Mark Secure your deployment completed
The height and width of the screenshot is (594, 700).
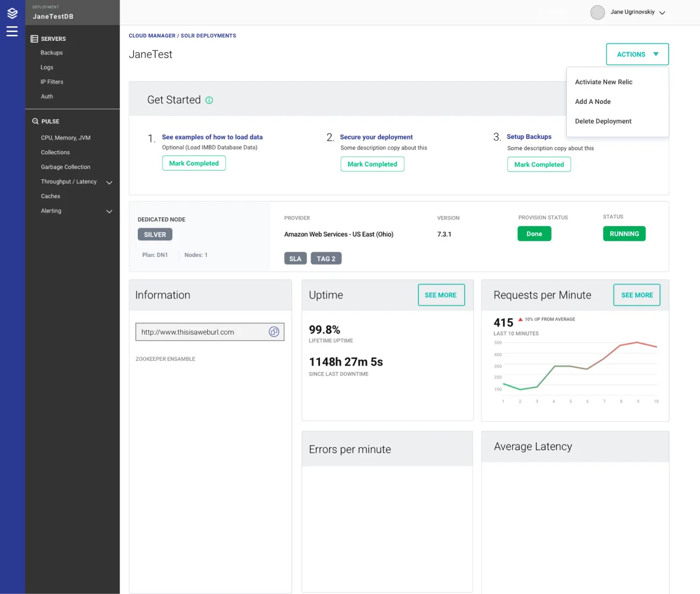[x=372, y=164]
